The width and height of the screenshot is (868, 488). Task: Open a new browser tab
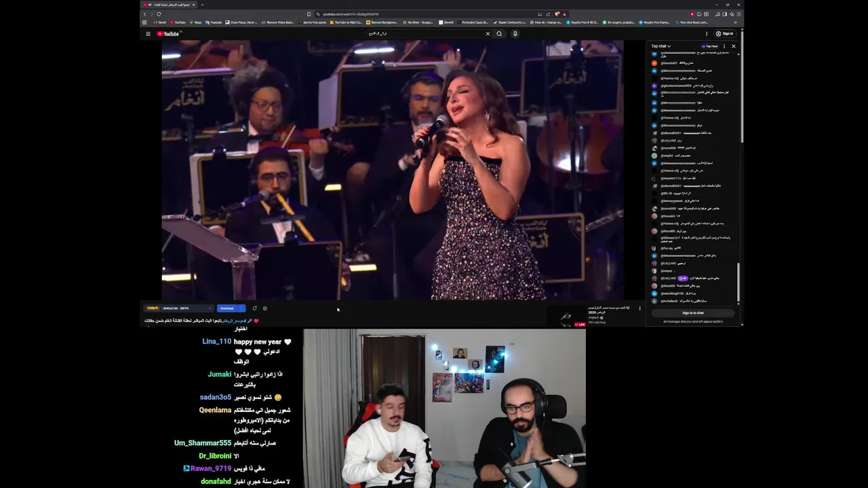pos(202,5)
